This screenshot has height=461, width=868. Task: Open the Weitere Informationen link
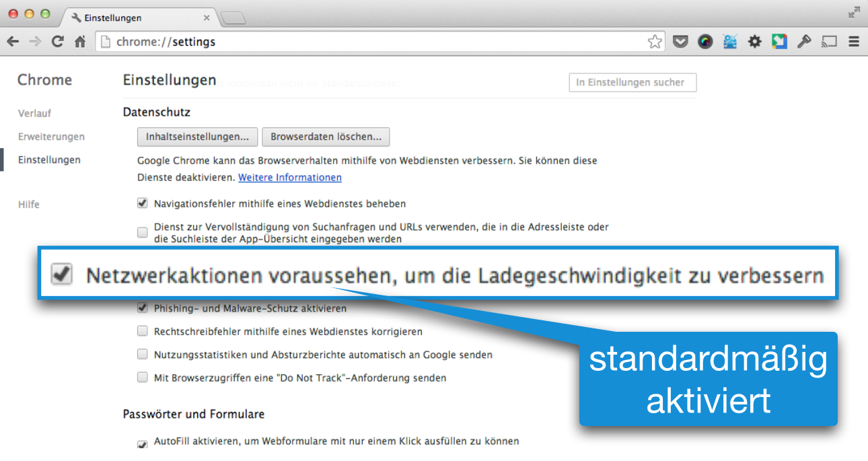click(290, 178)
